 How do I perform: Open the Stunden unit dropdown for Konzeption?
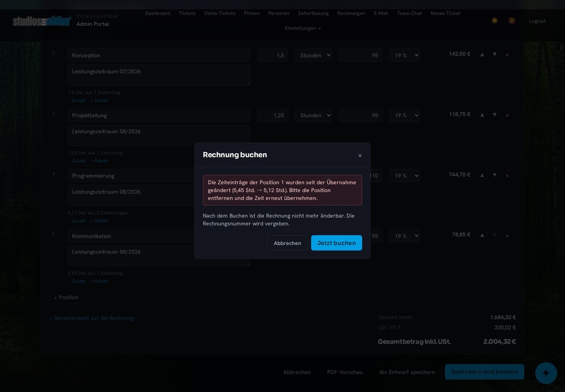point(314,55)
